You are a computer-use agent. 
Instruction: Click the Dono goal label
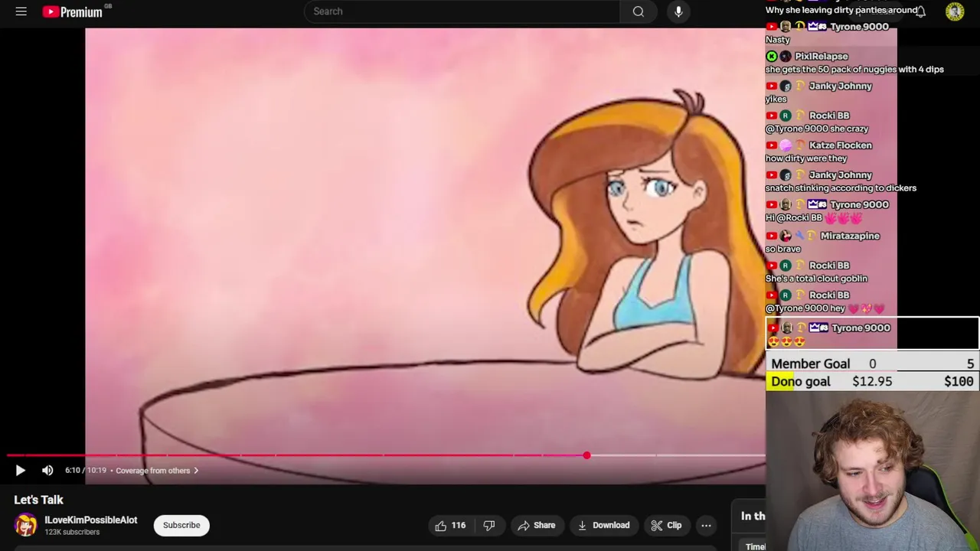coord(800,381)
